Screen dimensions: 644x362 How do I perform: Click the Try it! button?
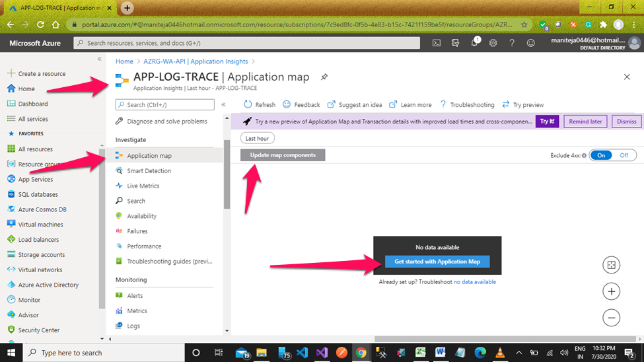click(547, 121)
